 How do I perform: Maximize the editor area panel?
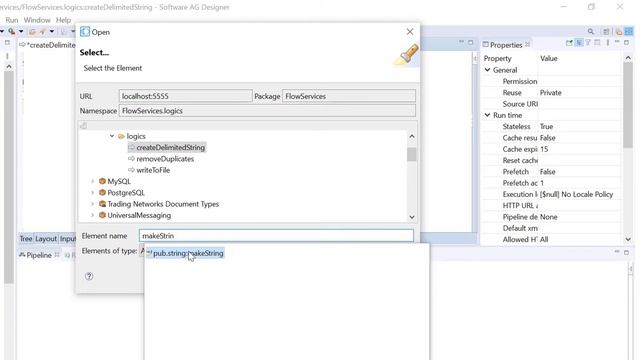coord(471,42)
